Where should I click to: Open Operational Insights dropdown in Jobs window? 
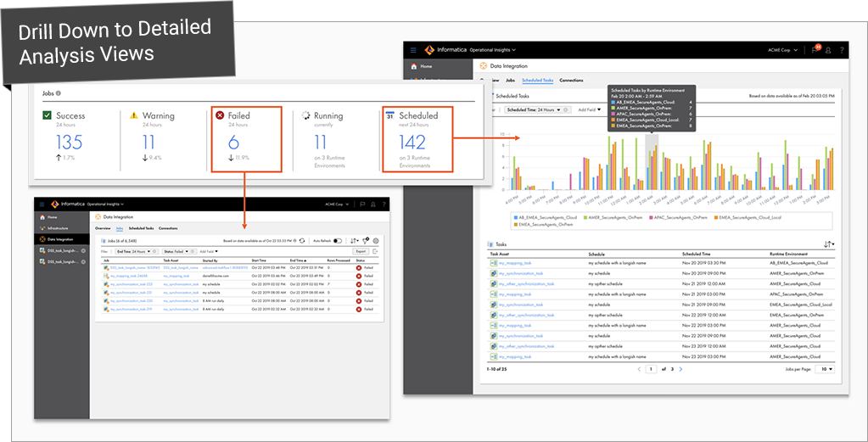click(x=105, y=204)
